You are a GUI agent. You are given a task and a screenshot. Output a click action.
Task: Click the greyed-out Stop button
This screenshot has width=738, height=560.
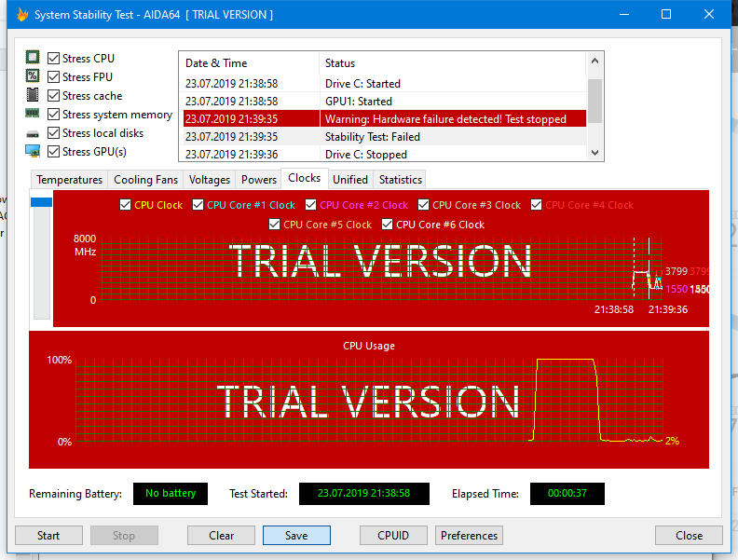[x=124, y=536]
